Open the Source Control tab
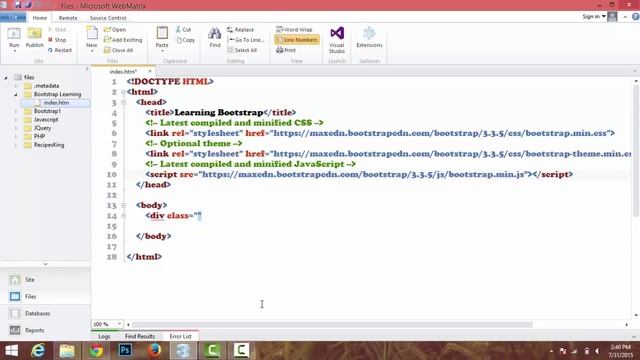Viewport: 640px width, 360px height. coord(108,18)
